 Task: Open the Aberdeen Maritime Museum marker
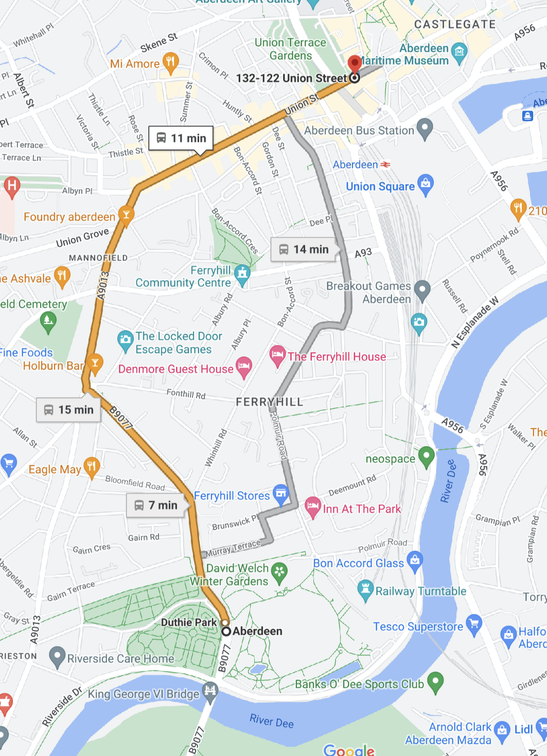pos(459,51)
